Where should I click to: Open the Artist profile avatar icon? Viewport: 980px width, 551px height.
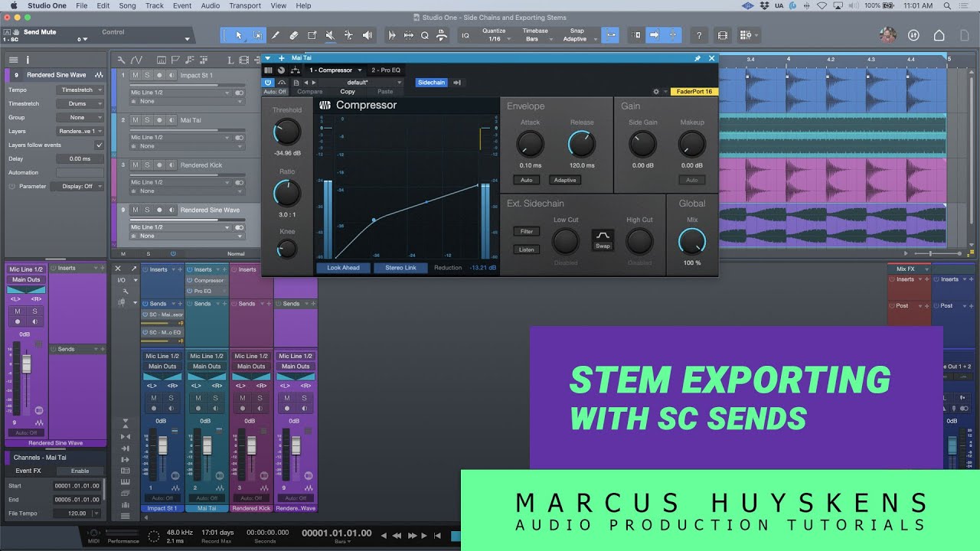click(x=888, y=35)
